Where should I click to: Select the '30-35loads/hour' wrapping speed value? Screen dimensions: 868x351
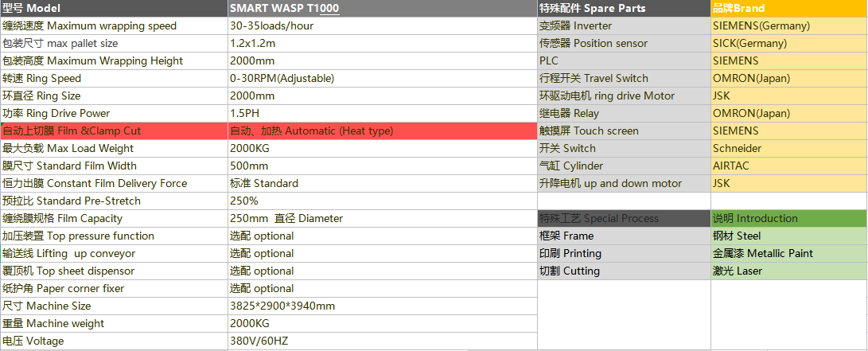point(382,26)
